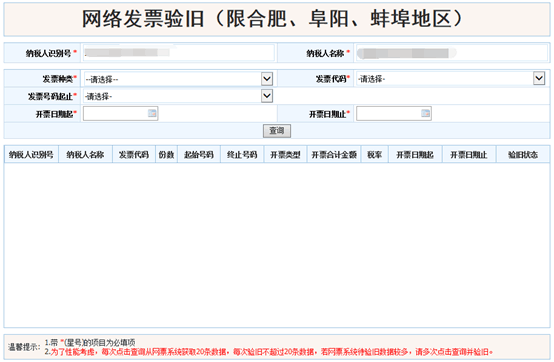Focus the 纳税人名称 input field

pyautogui.click(x=452, y=53)
